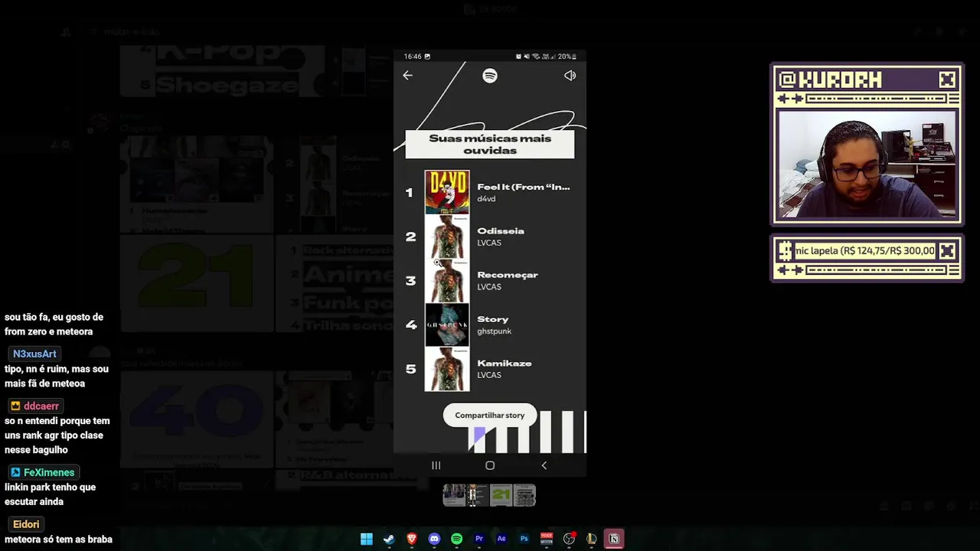Click the FeXimenes username in chat
Viewport: 980px width, 551px height.
point(43,472)
